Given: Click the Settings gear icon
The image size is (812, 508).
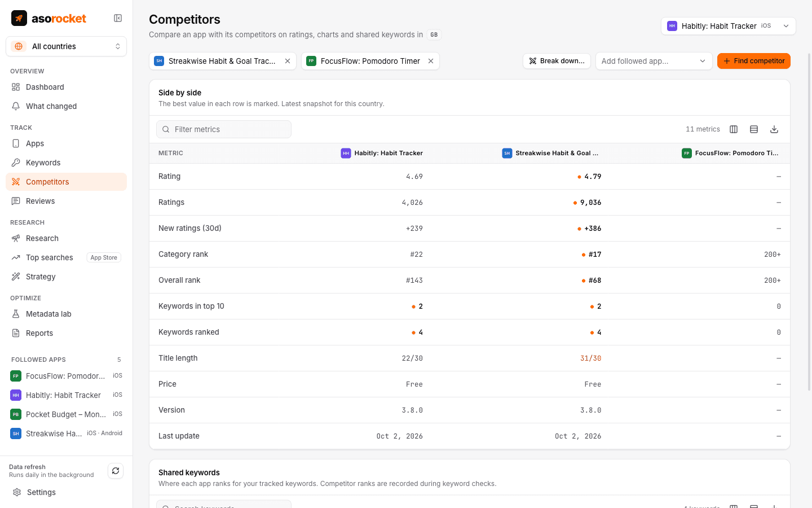Looking at the screenshot, I should point(17,492).
